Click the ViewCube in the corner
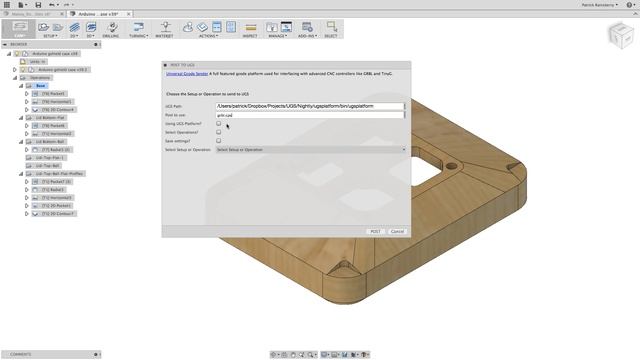640x360 pixels. [x=621, y=35]
